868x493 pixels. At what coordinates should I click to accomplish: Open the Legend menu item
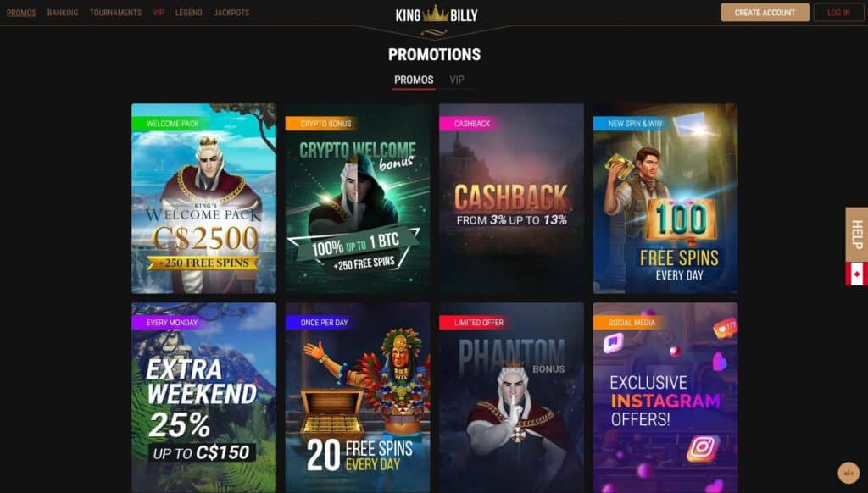pyautogui.click(x=189, y=12)
